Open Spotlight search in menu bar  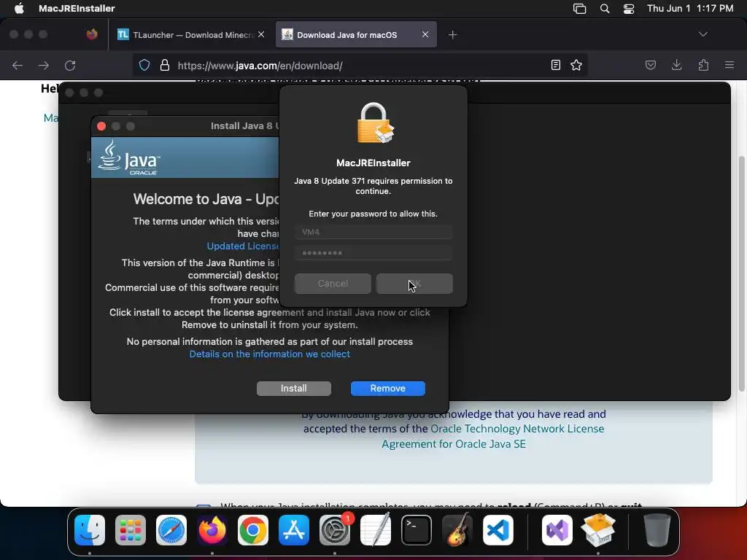pyautogui.click(x=605, y=9)
